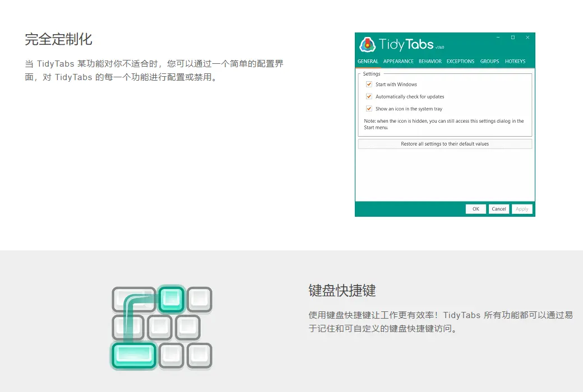
Task: Click the paragraph beginning 使用键盘快捷键
Action: click(x=441, y=322)
